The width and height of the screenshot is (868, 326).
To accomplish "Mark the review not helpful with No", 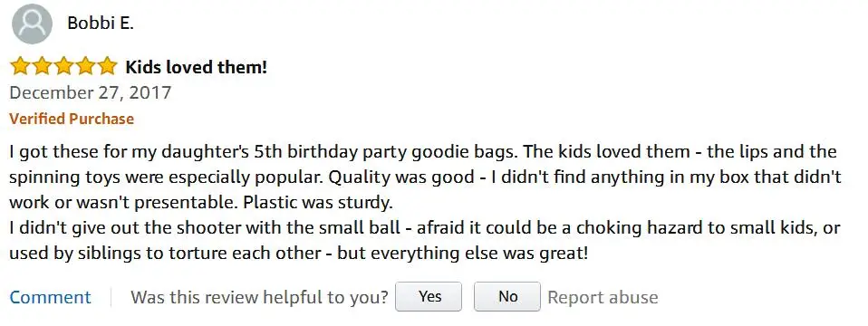I will (x=507, y=297).
